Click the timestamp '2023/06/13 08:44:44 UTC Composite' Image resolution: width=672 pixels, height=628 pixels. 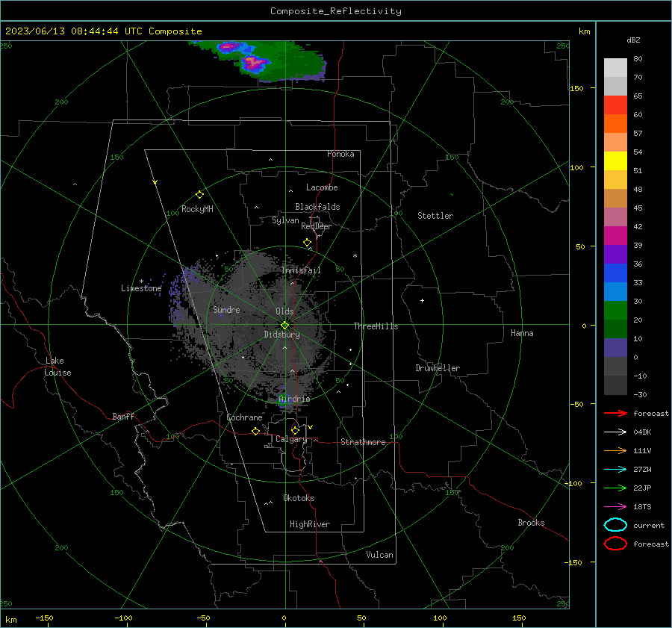point(103,31)
